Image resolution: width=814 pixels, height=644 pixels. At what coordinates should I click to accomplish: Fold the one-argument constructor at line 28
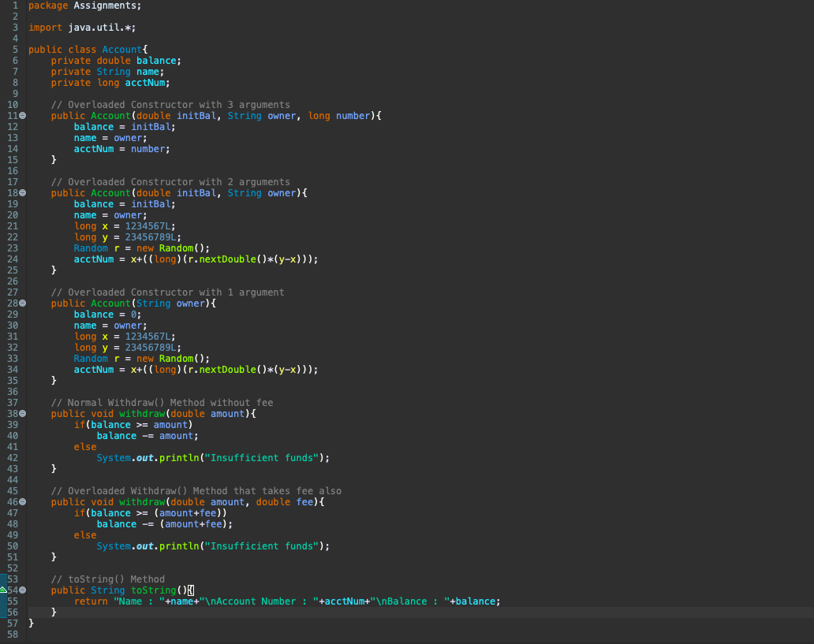point(22,303)
